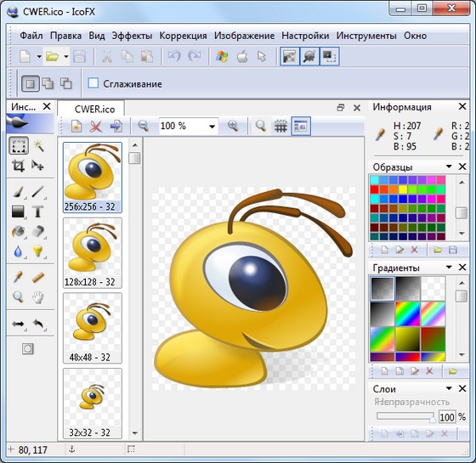The height and width of the screenshot is (463, 476).
Task: Toggle the checkerboard transparency view button
Action: pyautogui.click(x=289, y=56)
